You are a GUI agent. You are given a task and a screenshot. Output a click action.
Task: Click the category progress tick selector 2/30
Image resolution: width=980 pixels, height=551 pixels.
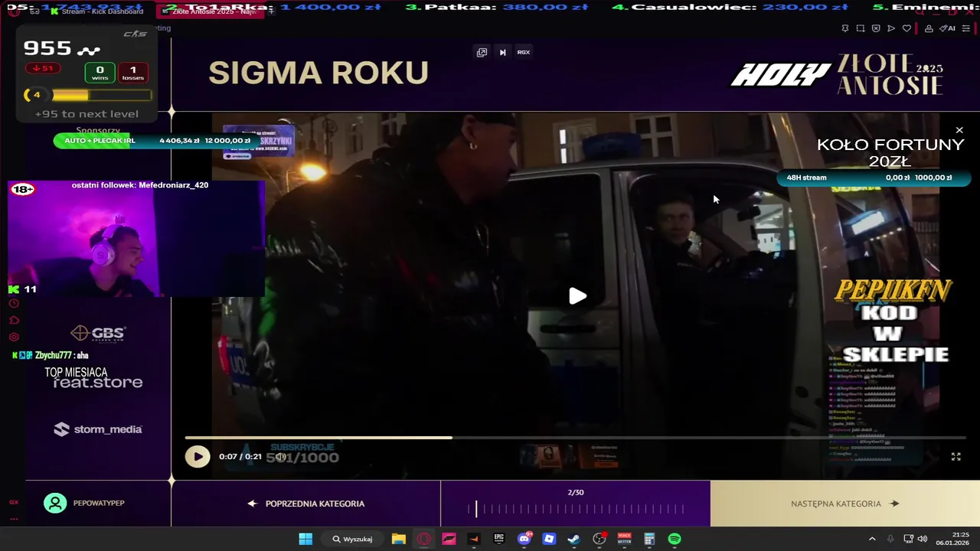576,508
